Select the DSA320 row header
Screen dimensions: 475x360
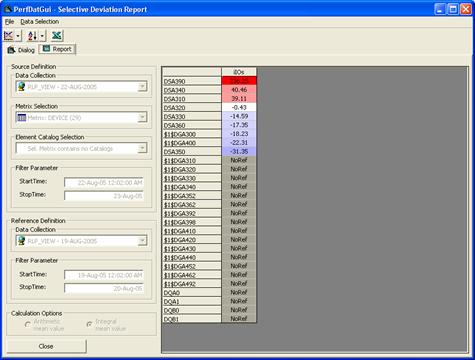coord(192,108)
